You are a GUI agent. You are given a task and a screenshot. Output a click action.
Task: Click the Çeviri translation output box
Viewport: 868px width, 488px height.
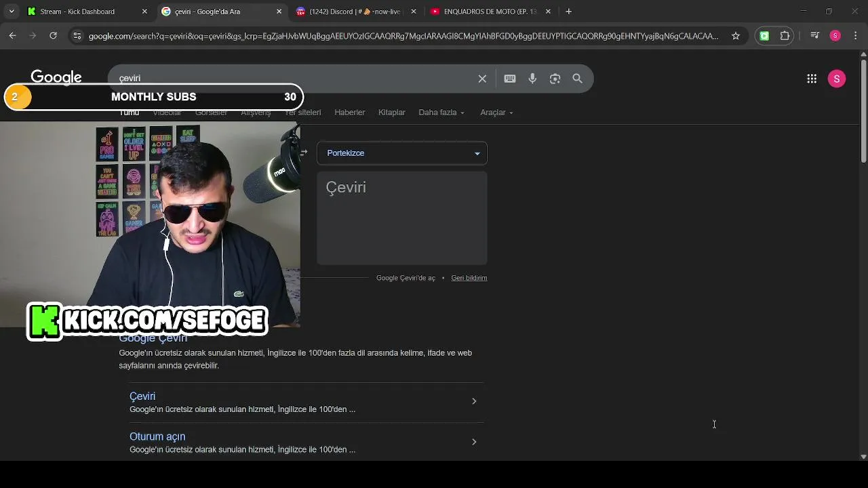[402, 218]
